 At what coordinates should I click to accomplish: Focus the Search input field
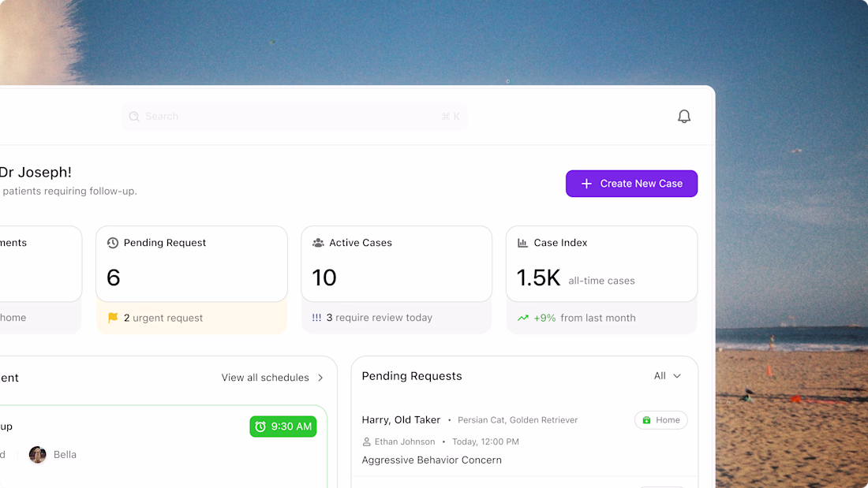(294, 116)
